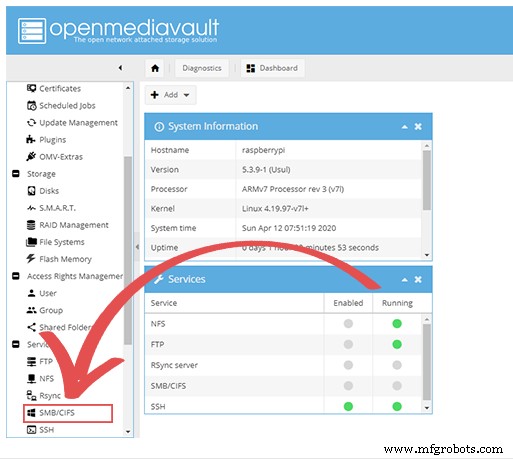Click the SSH Enabled status indicator
Viewport: 513px width, 459px height.
348,406
